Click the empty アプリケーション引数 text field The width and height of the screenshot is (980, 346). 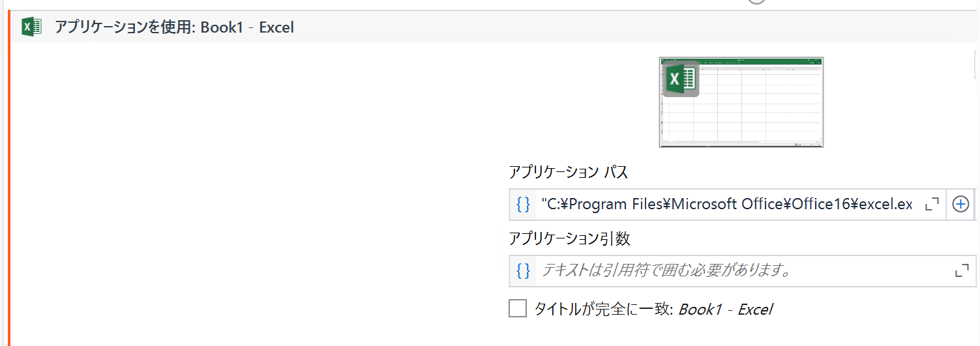(743, 270)
